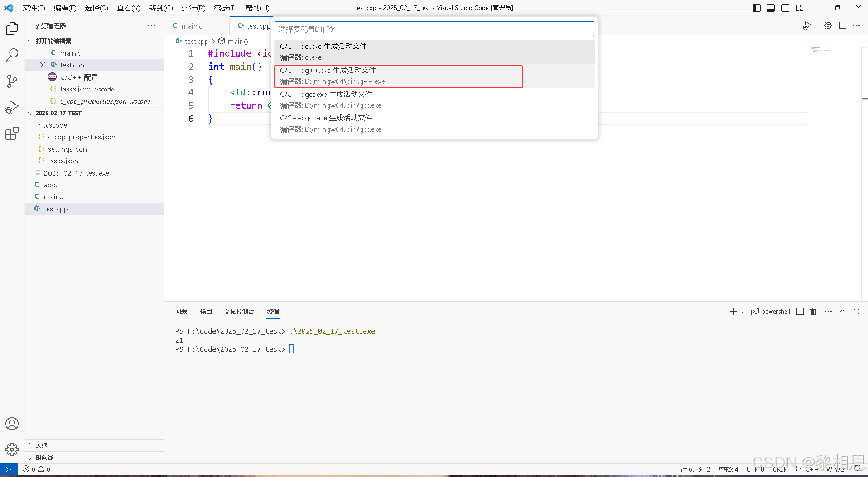Create a new terminal with plus icon
Viewport: 868px width, 477px height.
click(733, 311)
